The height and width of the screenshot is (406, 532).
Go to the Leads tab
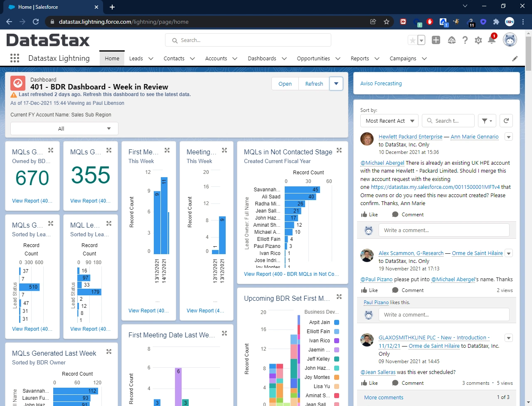136,59
